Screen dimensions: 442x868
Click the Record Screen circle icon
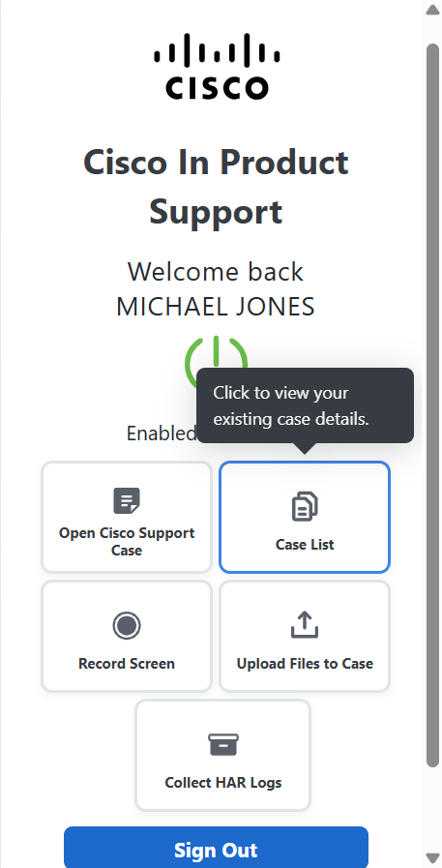[x=127, y=625]
